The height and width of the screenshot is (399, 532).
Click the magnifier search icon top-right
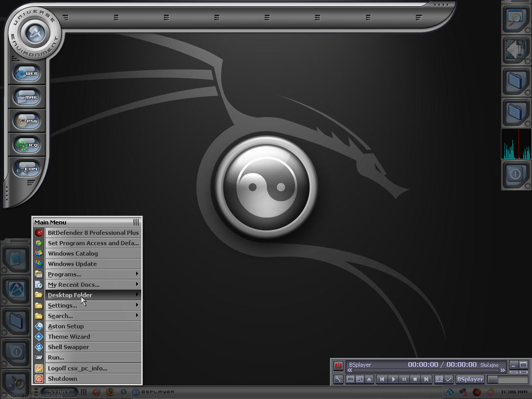(x=515, y=19)
